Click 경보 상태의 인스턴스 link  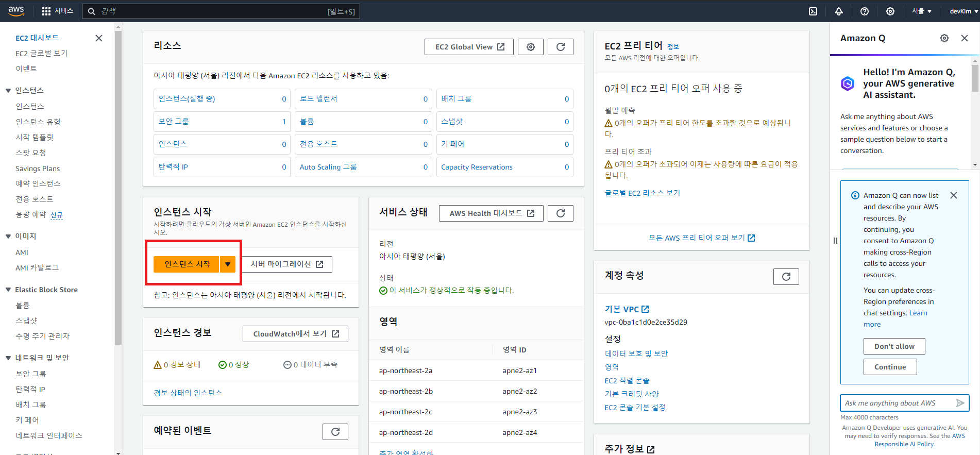point(188,393)
